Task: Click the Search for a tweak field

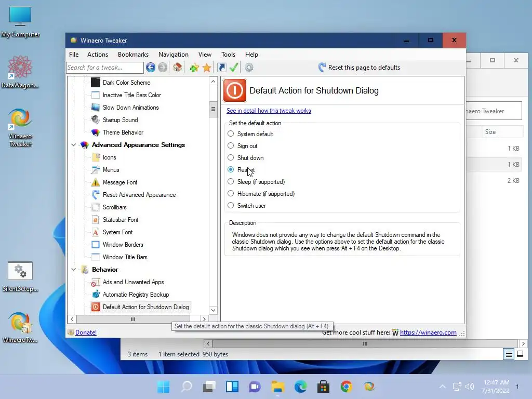Action: (x=105, y=68)
